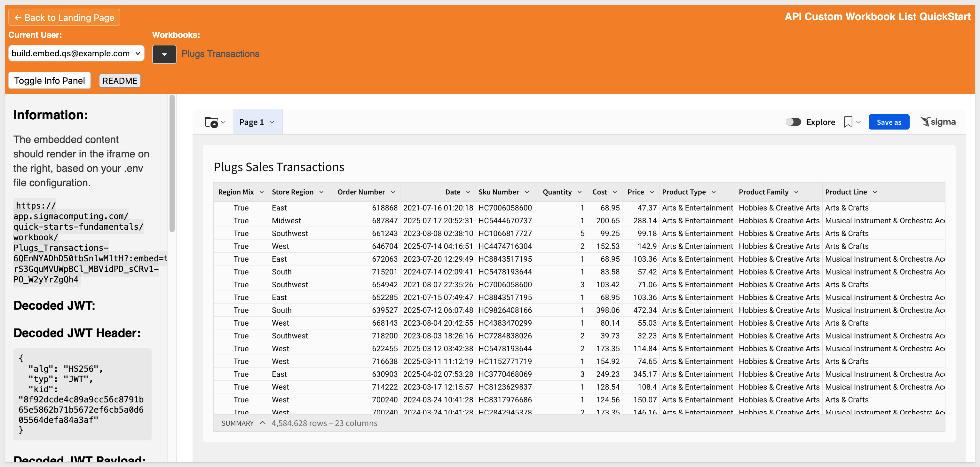Toggle the Explore mode switch
This screenshot has width=980, height=467.
tap(793, 122)
